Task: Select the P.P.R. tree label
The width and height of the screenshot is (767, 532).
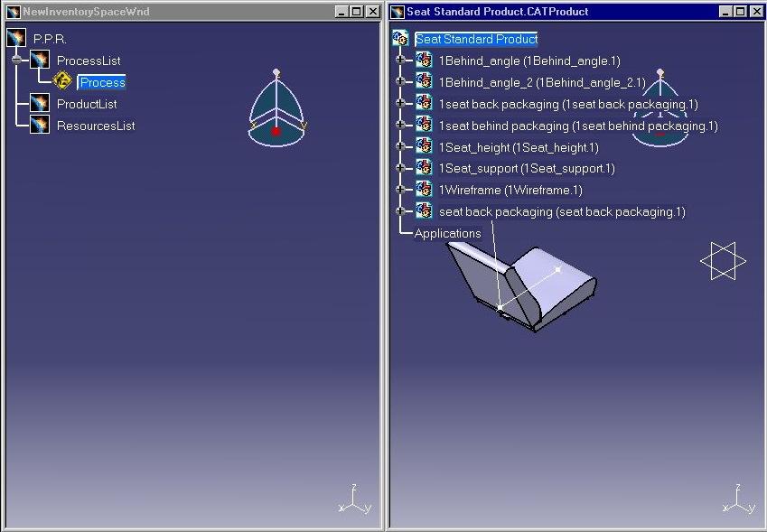Action: tap(50, 39)
